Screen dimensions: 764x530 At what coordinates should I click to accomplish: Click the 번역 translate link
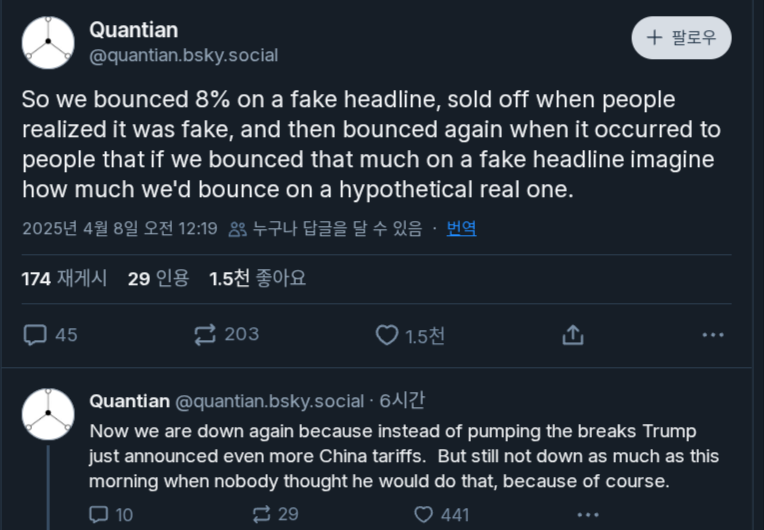point(461,229)
